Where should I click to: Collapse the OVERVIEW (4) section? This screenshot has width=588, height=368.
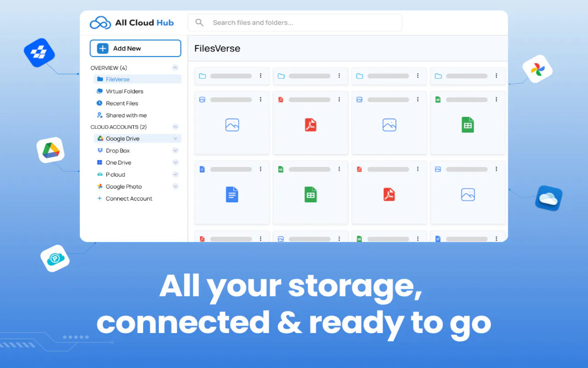[x=175, y=68]
